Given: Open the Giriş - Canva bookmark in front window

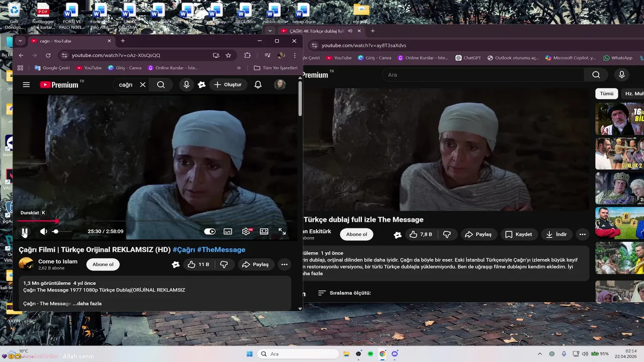Looking at the screenshot, I should (x=125, y=68).
